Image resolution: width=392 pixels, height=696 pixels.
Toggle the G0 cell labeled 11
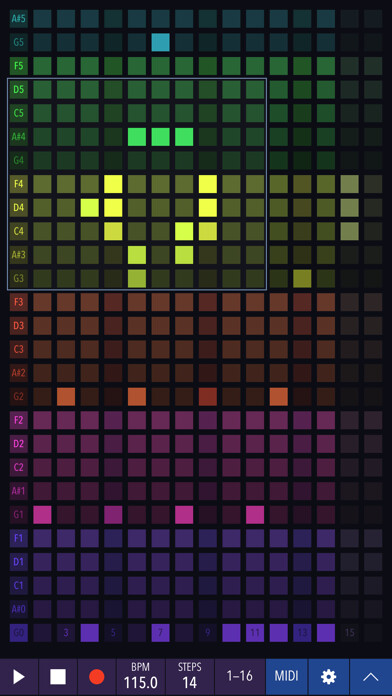pyautogui.click(x=255, y=633)
